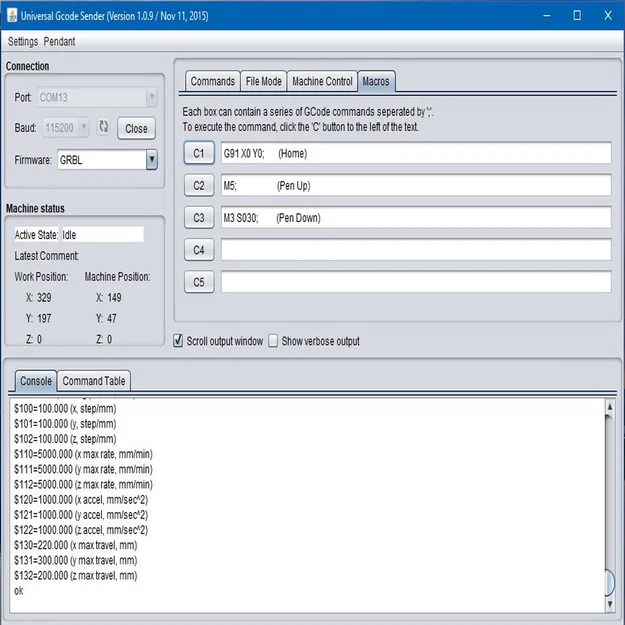Select the Macros tab
The width and height of the screenshot is (625, 625).
[376, 81]
